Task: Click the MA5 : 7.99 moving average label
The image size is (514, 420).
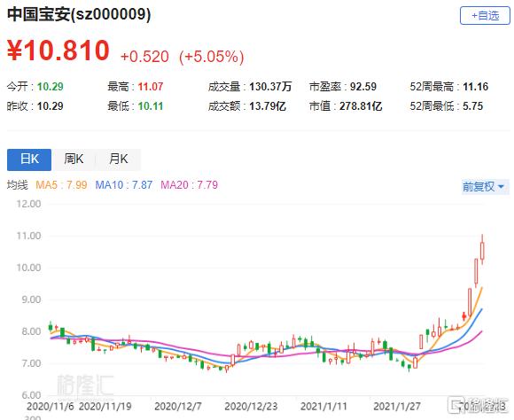Action: (61, 185)
